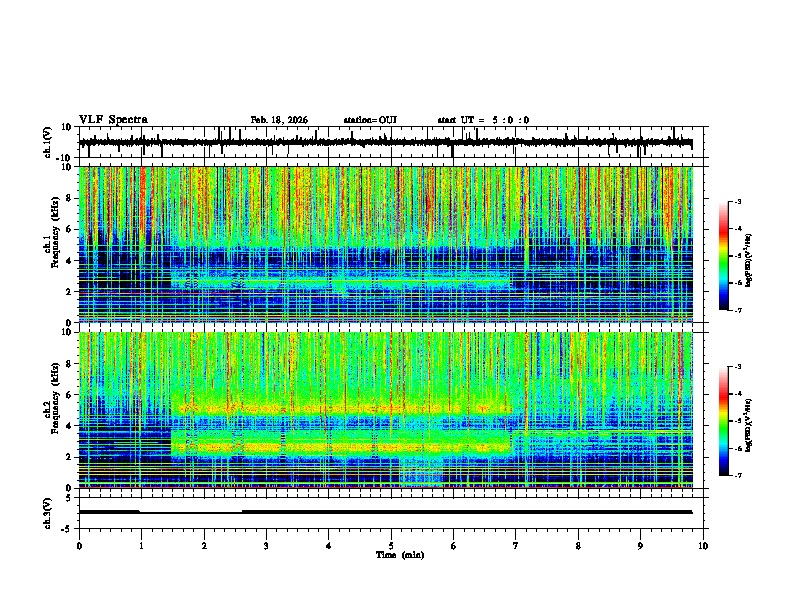This screenshot has width=792, height=612.
Task: Click the date 'Feb. 18, 2026'
Action: (x=279, y=120)
